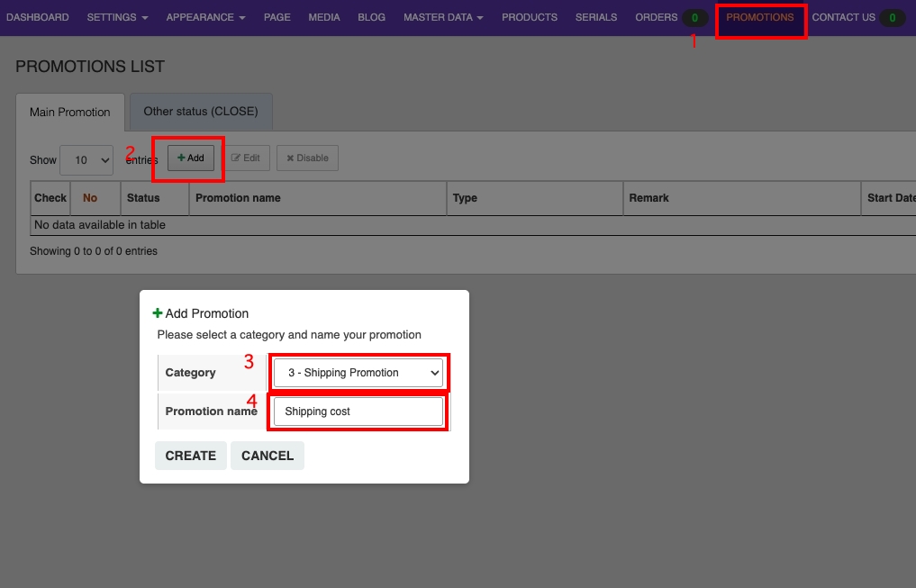Click the Contact Us count badge
The width and height of the screenshot is (916, 588).
(x=892, y=18)
